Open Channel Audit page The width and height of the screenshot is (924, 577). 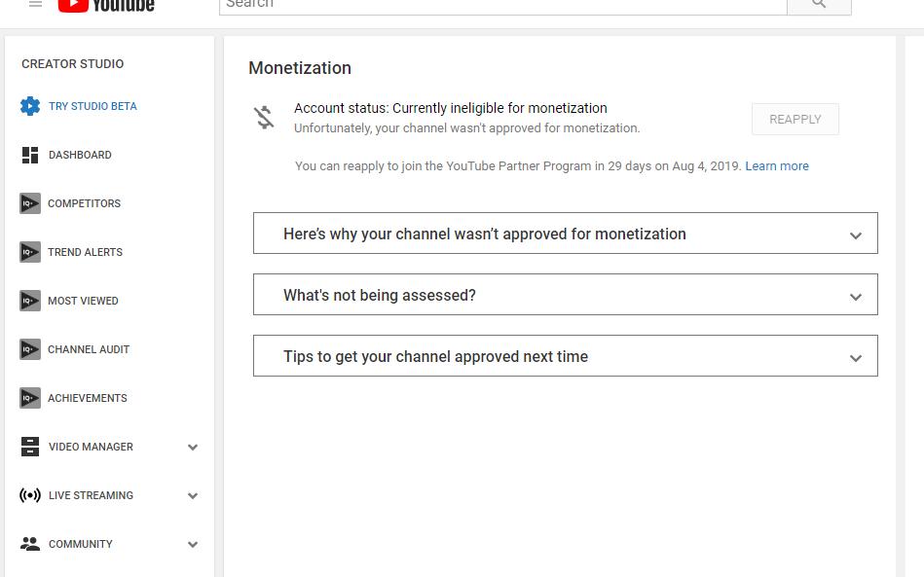89,349
